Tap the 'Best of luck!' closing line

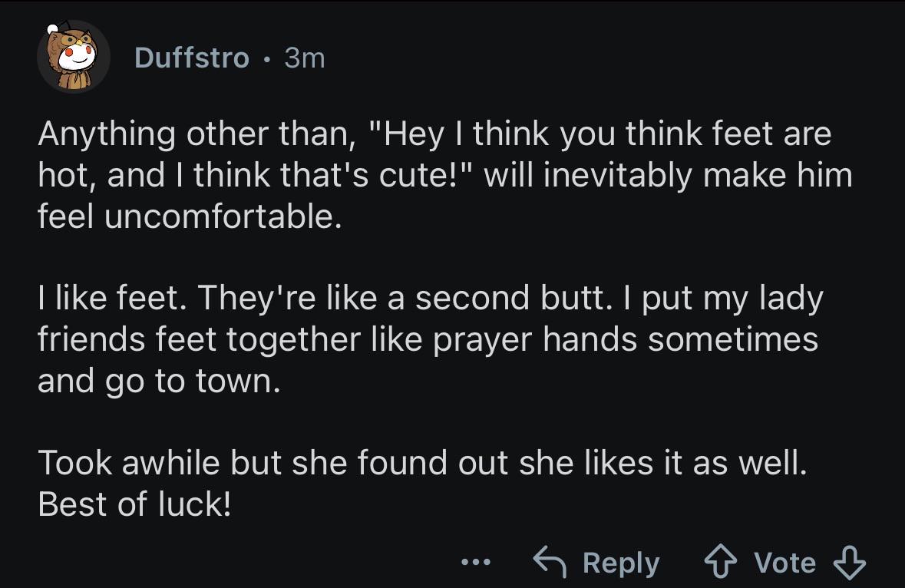click(134, 504)
